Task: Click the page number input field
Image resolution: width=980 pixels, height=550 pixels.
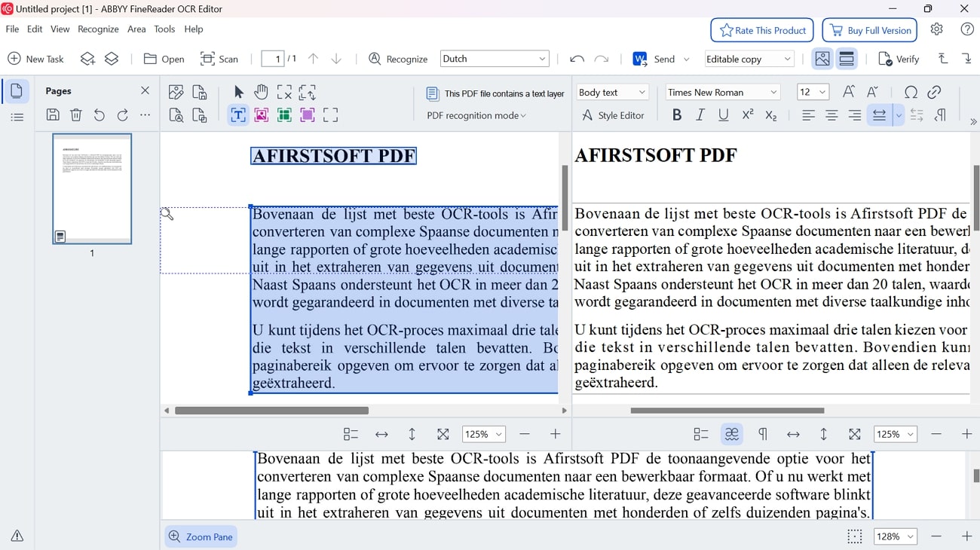Action: (273, 59)
